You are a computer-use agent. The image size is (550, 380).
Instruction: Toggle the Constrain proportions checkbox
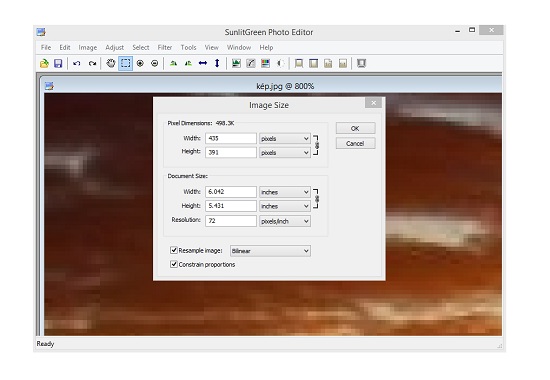tap(174, 264)
